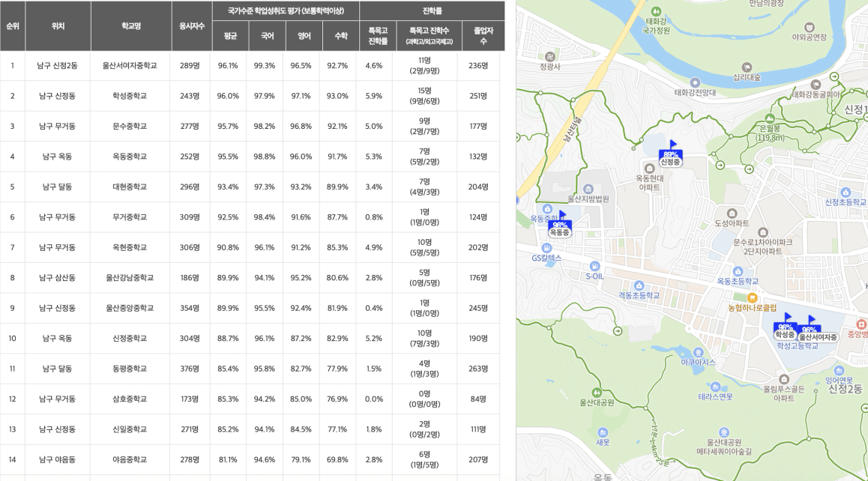Viewport: 868px width, 481px height.
Task: Click the 울산대공원 park icon
Action: (x=597, y=393)
